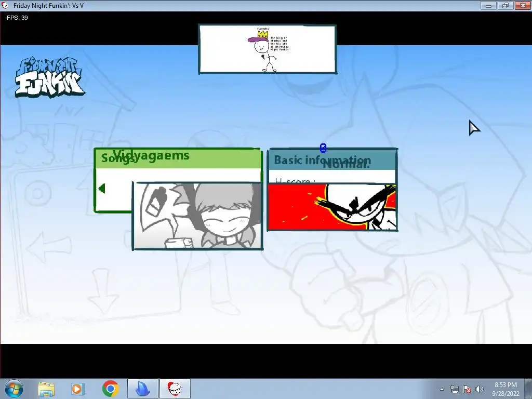
Task: Open the Windows Start menu
Action: (x=14, y=389)
